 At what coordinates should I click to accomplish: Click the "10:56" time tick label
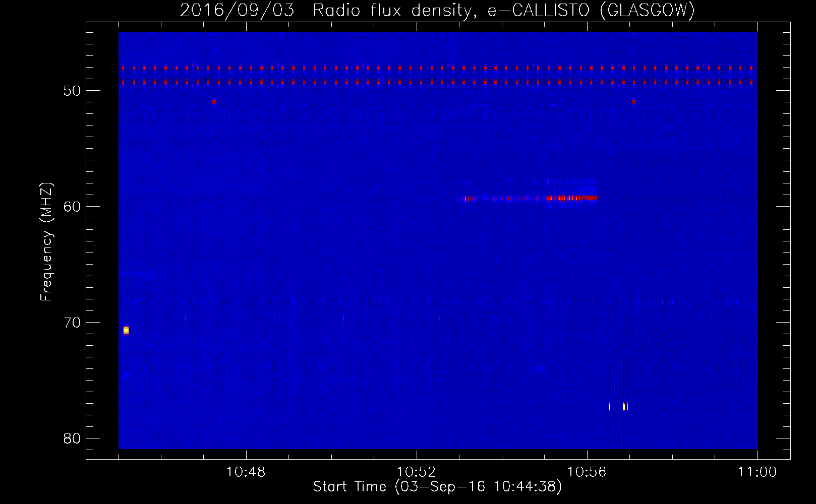click(587, 472)
